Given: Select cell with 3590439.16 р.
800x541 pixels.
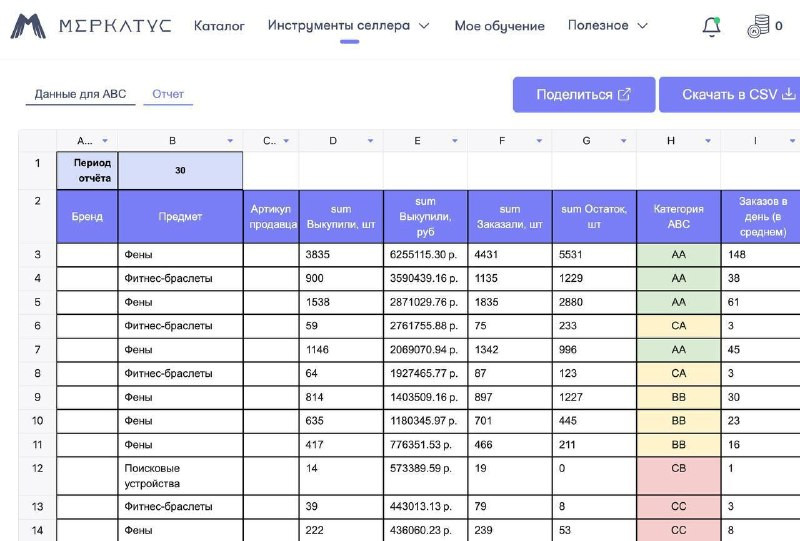Looking at the screenshot, I should [425, 279].
